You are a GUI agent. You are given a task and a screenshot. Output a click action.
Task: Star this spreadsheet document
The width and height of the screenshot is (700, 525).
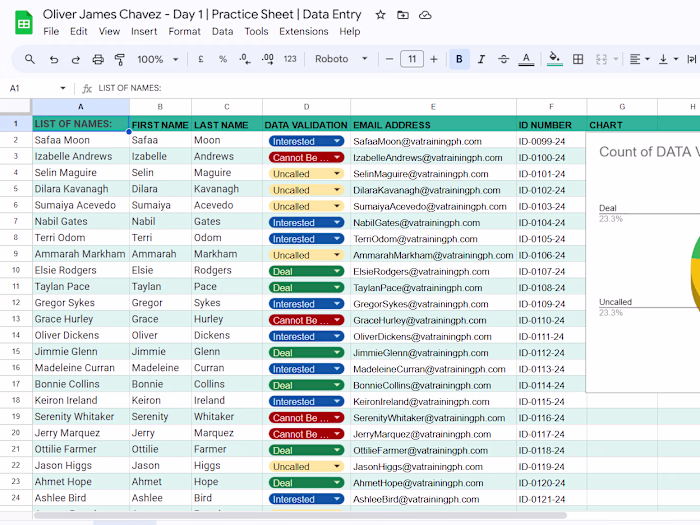pyautogui.click(x=380, y=15)
